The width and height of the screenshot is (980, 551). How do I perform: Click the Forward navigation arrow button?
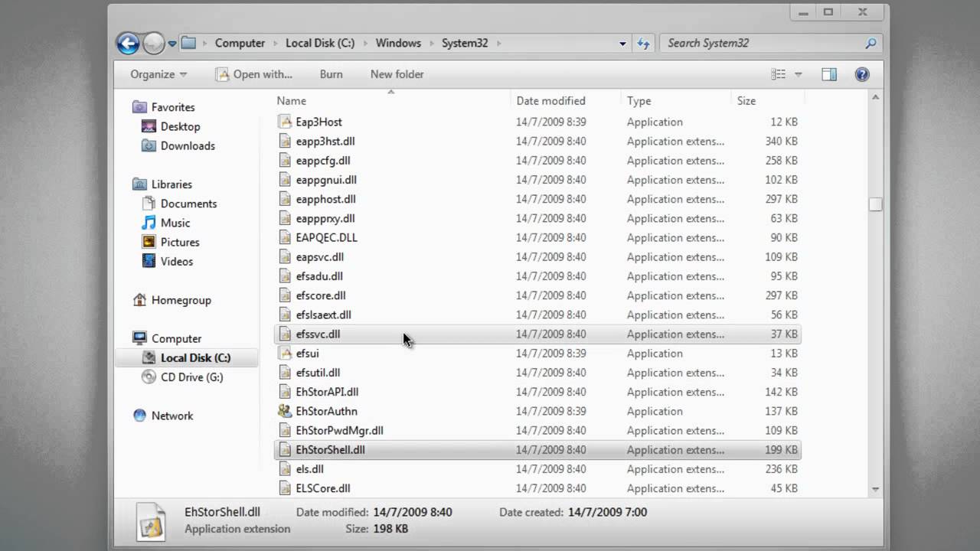tap(154, 43)
